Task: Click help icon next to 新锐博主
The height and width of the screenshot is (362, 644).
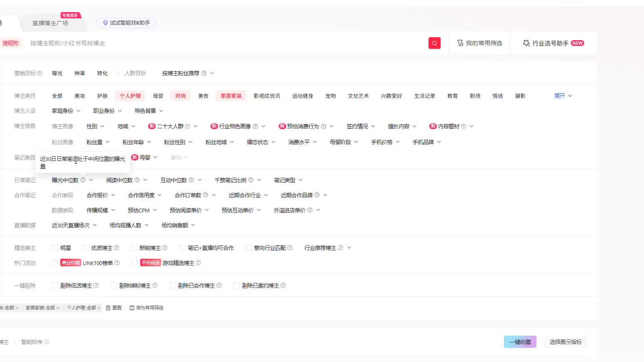Action: click(x=165, y=248)
